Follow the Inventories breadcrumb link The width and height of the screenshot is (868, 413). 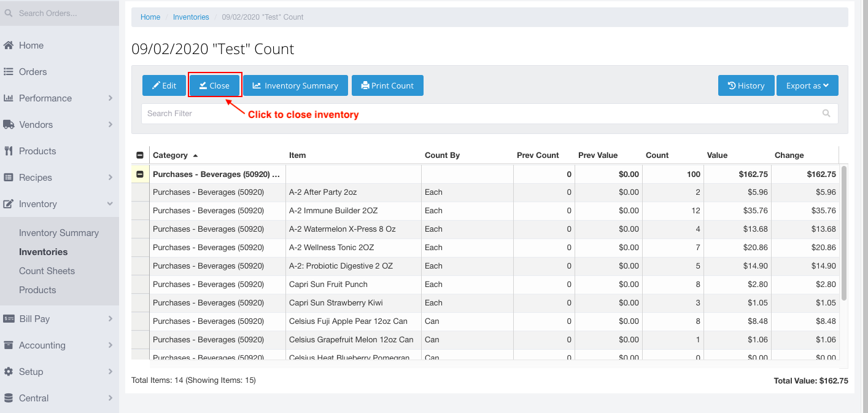pos(191,17)
